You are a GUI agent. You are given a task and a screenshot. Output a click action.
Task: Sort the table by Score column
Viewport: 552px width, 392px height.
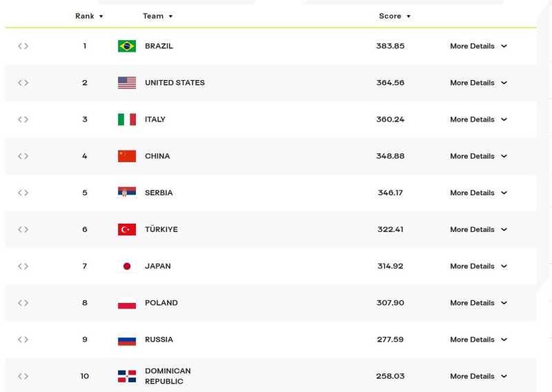[395, 16]
